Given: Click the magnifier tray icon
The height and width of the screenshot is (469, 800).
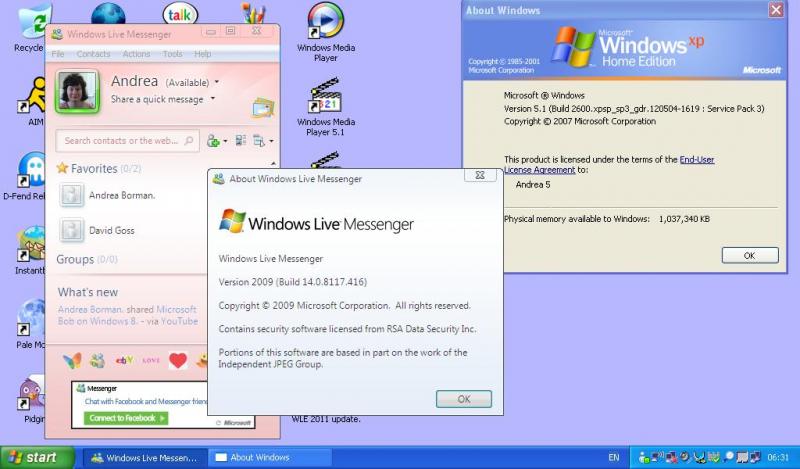Looking at the screenshot, I should point(729,457).
